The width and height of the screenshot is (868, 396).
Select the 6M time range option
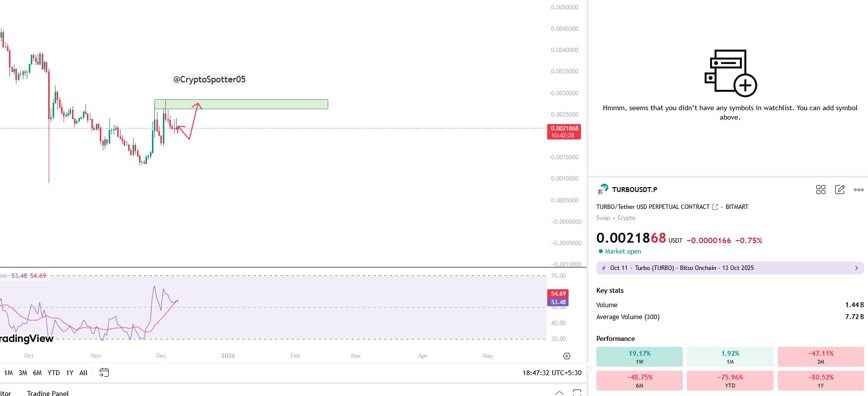coord(37,373)
